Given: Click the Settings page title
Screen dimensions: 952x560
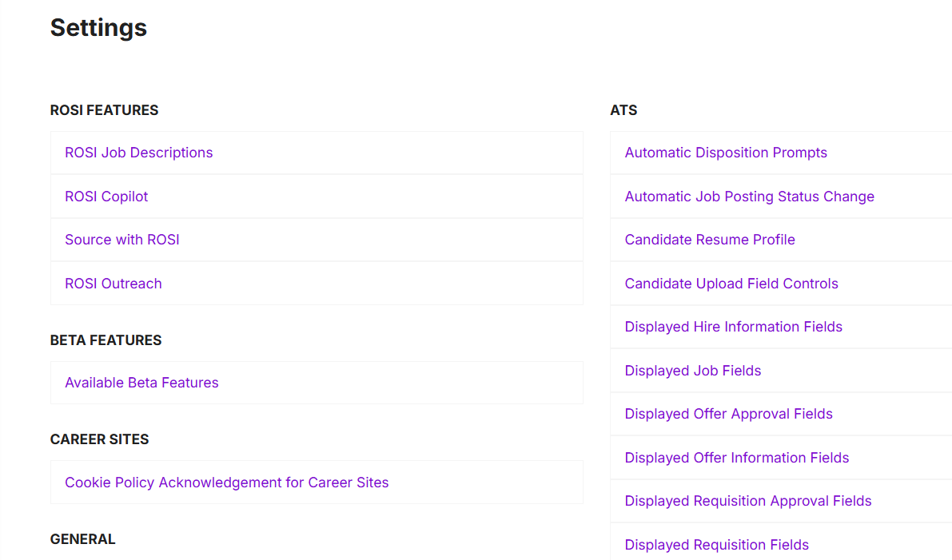Looking at the screenshot, I should point(98,28).
